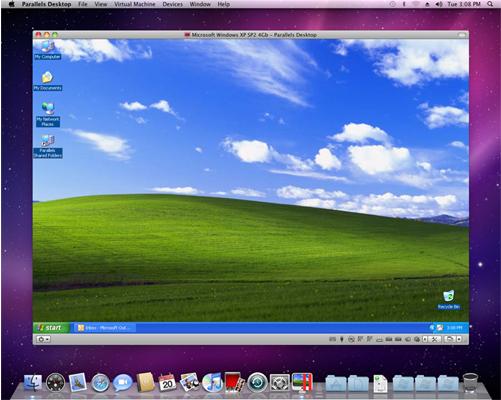Click the Parallels Desktop icon in Dock

point(302,382)
